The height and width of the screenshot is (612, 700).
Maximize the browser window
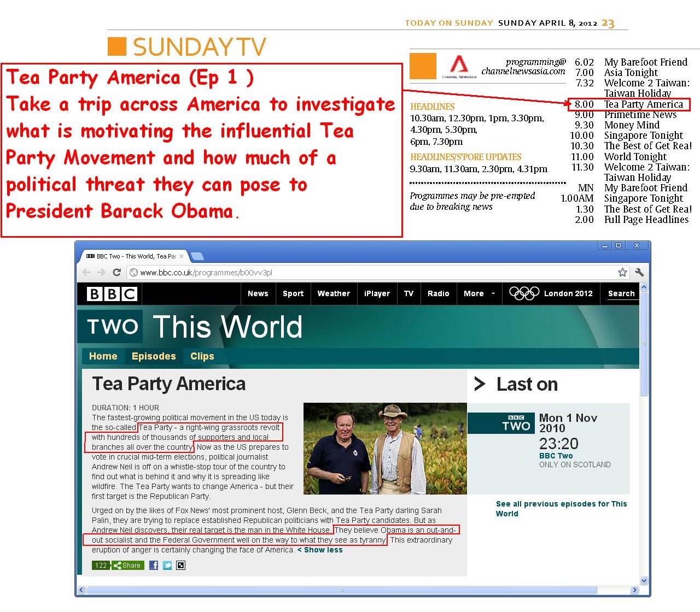click(618, 246)
